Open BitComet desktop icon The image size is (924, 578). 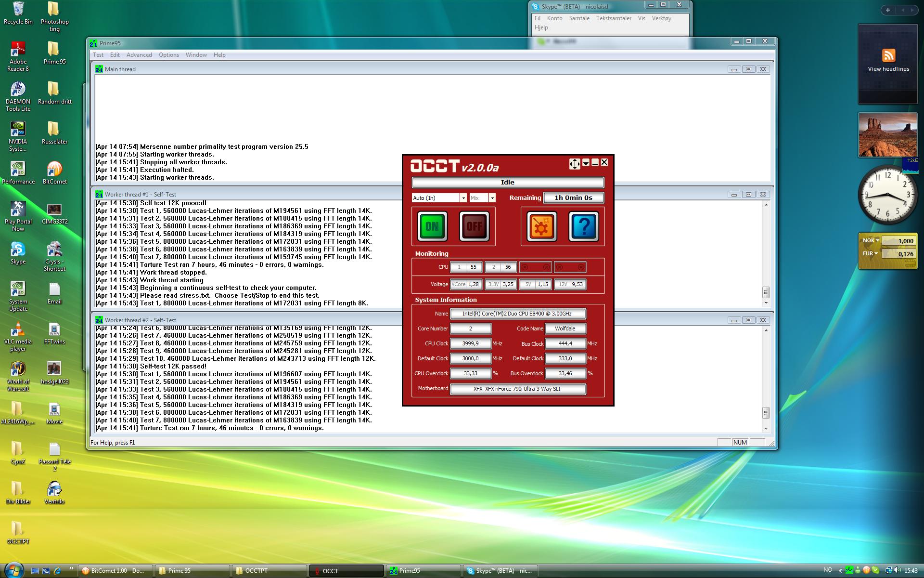54,173
